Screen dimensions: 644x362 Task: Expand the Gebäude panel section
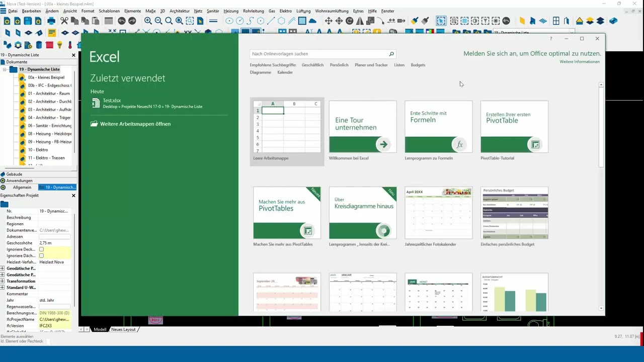pos(14,174)
